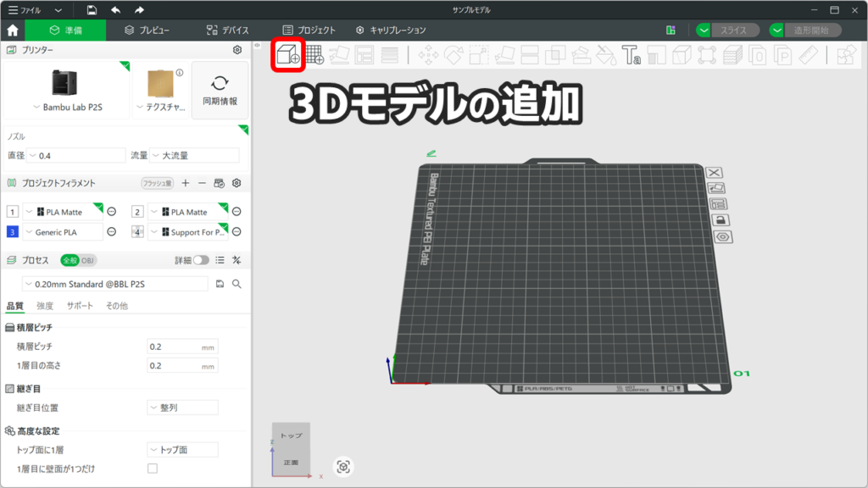Switch to the プレビュー tab
Screen dimensions: 868x488
coord(147,30)
